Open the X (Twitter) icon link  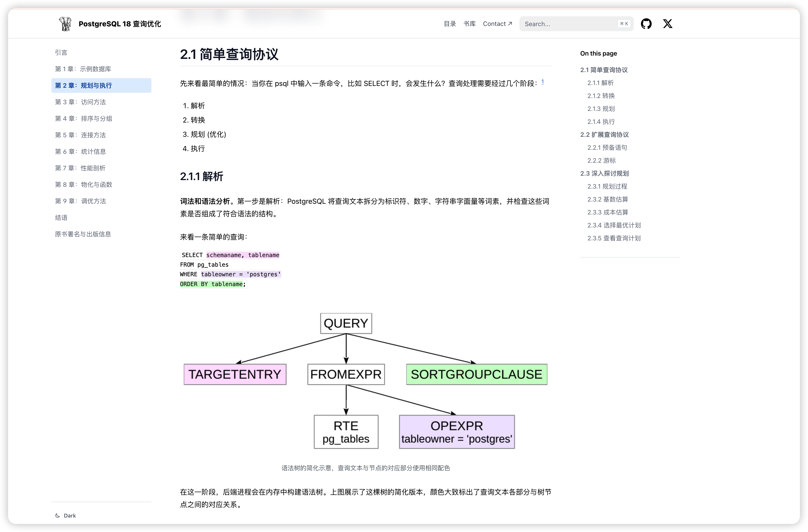[668, 24]
